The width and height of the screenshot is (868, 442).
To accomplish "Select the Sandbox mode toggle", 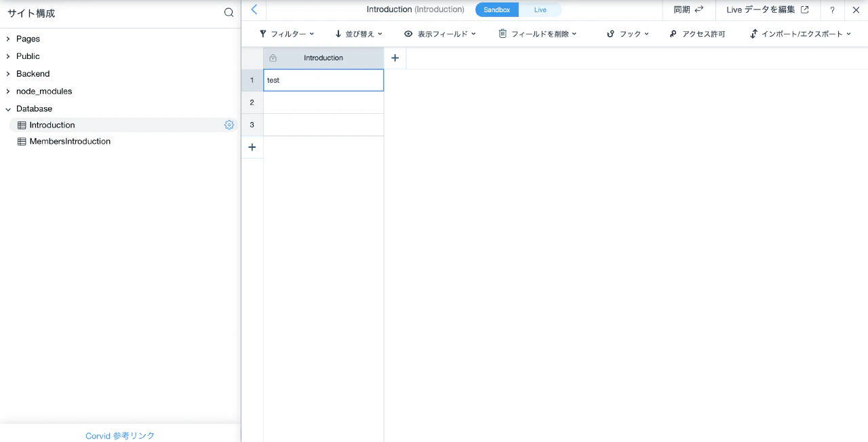I will [x=496, y=10].
